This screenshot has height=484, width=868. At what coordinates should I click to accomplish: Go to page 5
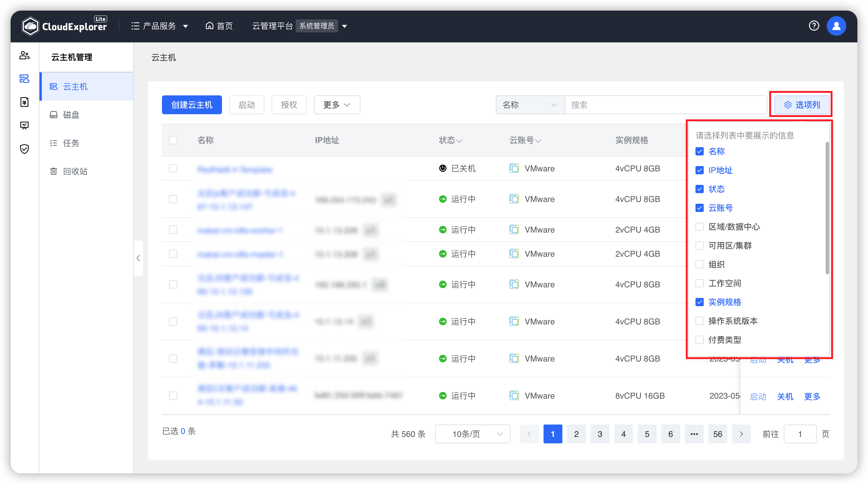coord(647,434)
